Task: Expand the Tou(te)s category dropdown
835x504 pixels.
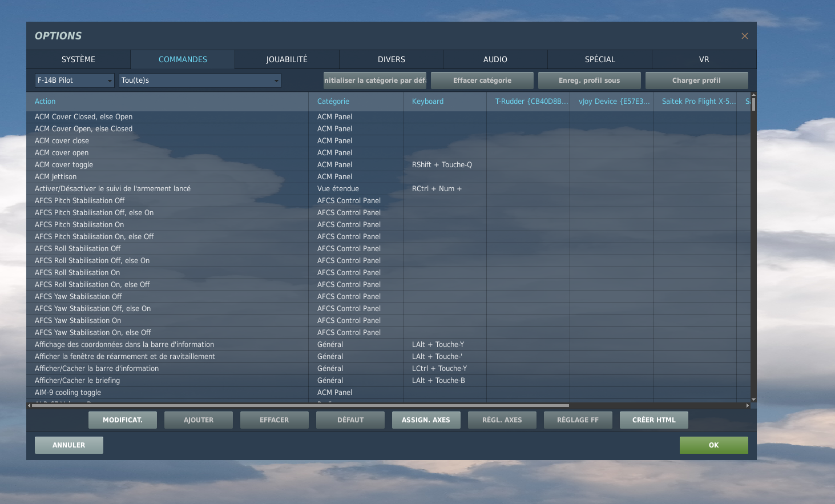Action: [x=199, y=80]
